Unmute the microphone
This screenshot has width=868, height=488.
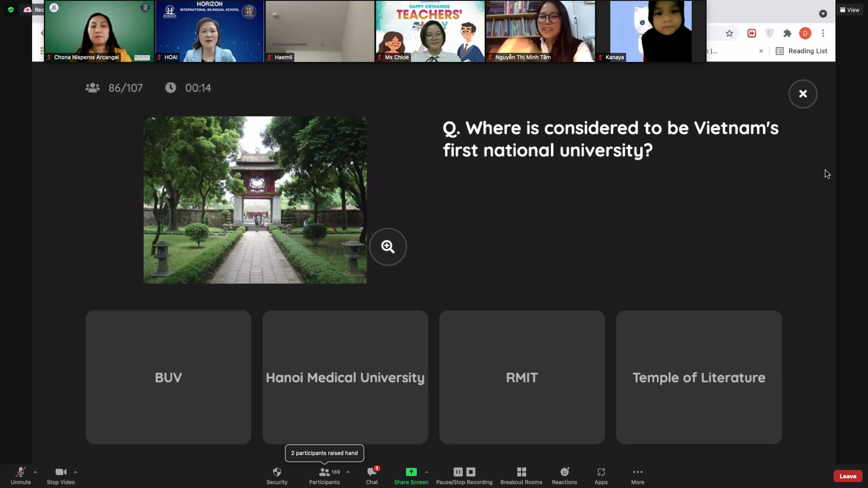20,476
